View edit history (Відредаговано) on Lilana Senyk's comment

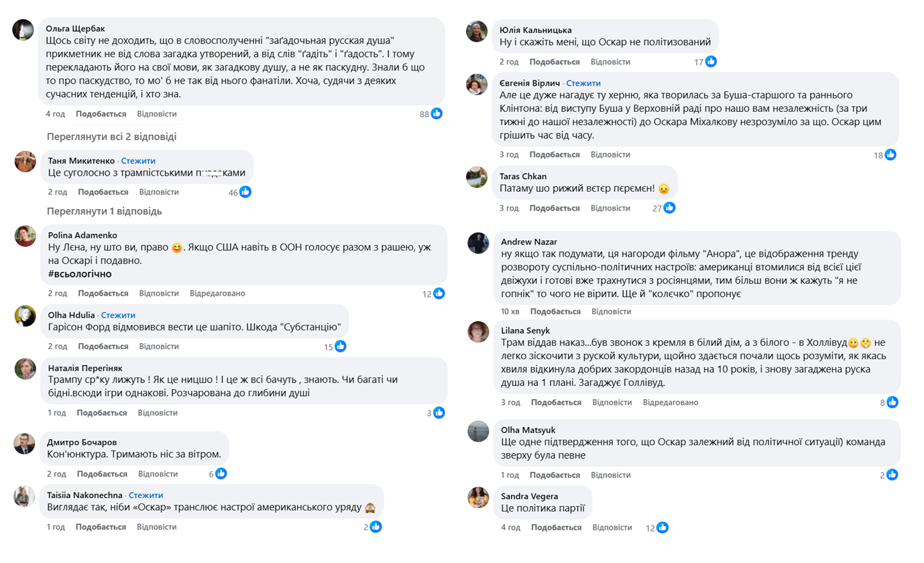coord(671,403)
